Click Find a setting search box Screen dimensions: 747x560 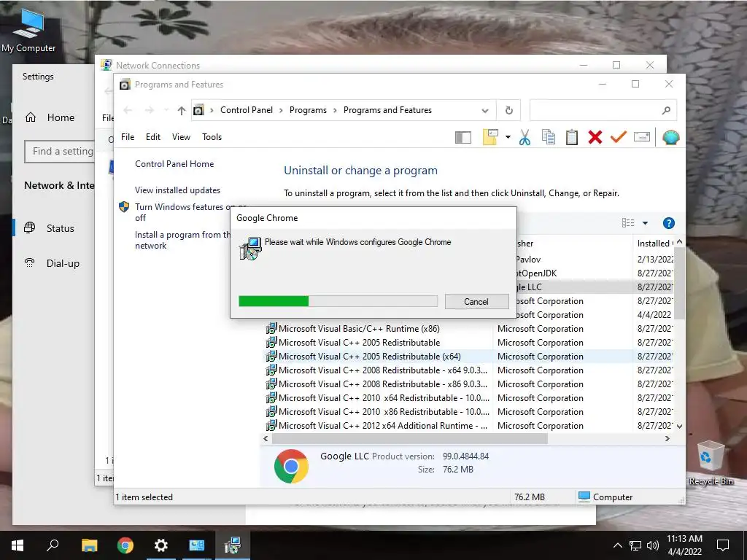pos(59,152)
